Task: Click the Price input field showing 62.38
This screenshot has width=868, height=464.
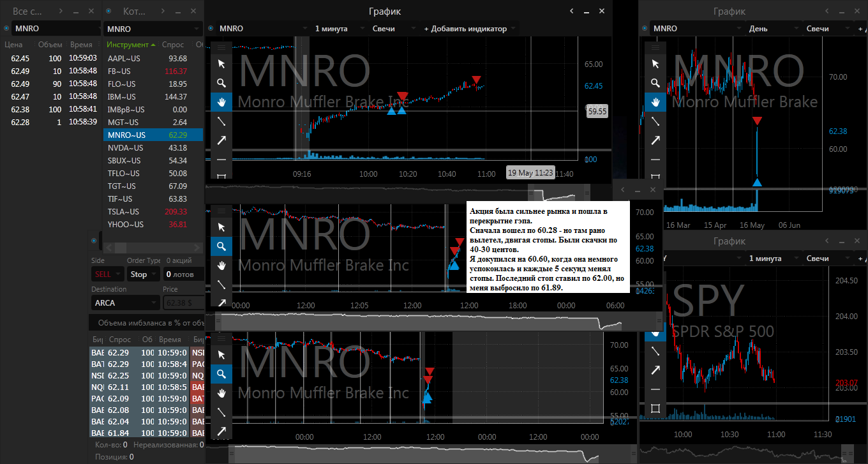Action: tap(183, 303)
